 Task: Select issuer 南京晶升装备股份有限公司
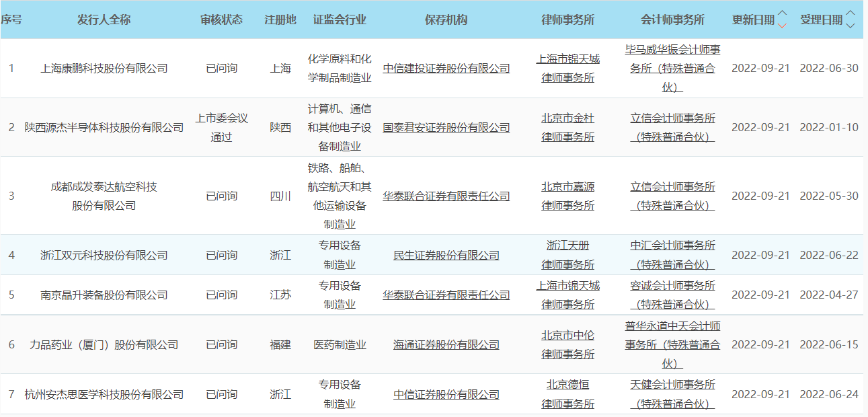(x=104, y=295)
